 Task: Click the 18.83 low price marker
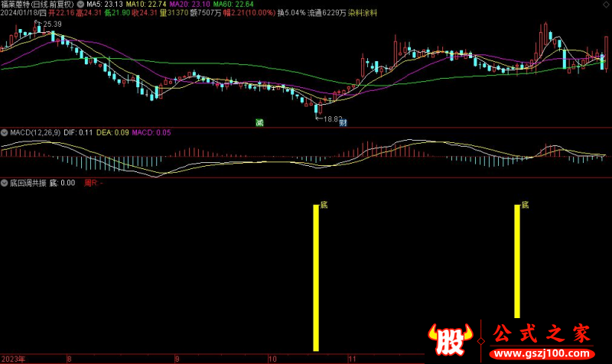tap(329, 119)
